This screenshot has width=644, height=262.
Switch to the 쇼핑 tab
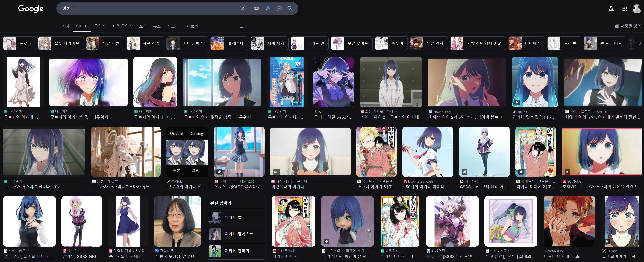[143, 26]
